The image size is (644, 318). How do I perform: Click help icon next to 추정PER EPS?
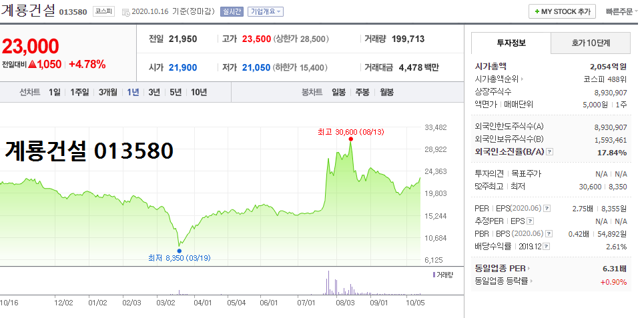531,221
